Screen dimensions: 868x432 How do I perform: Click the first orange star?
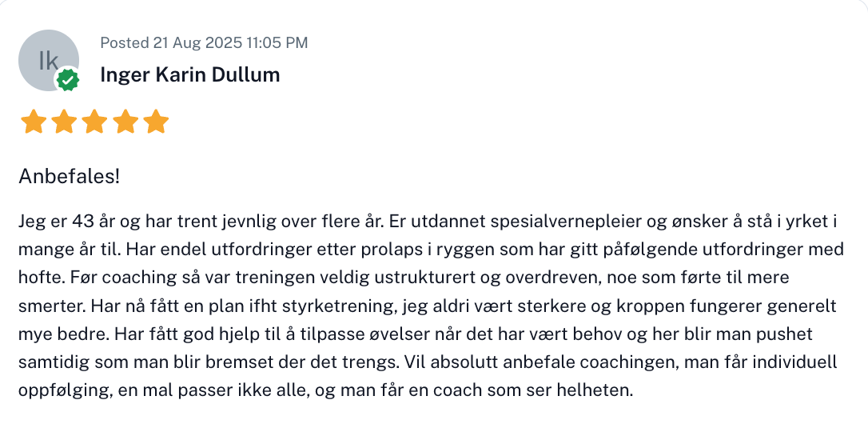34,122
